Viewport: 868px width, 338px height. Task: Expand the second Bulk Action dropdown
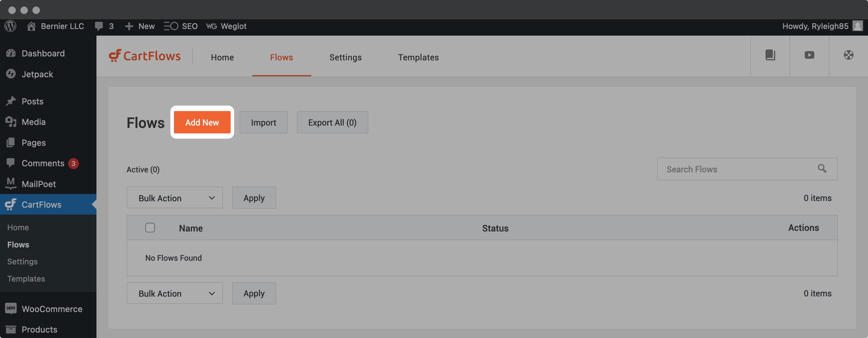pos(175,292)
